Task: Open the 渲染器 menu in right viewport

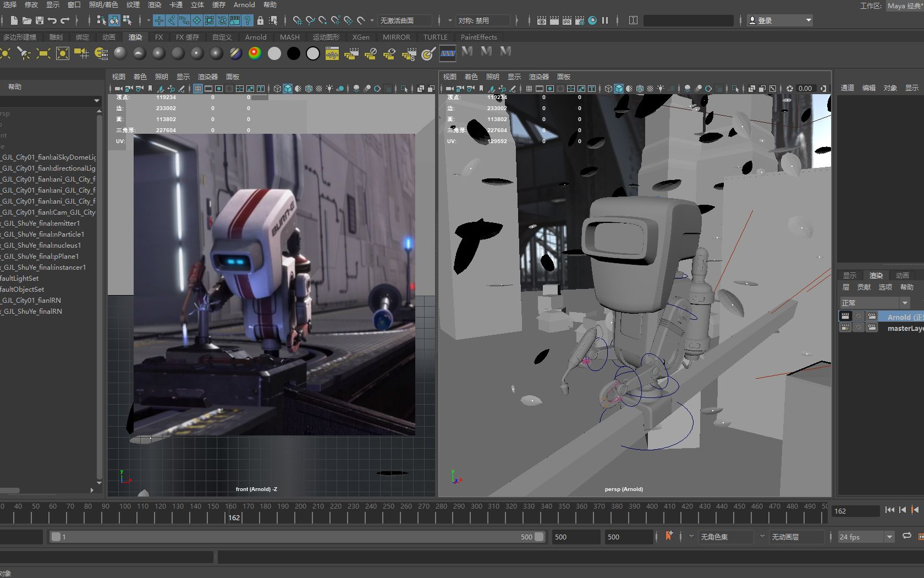Action: (x=539, y=77)
